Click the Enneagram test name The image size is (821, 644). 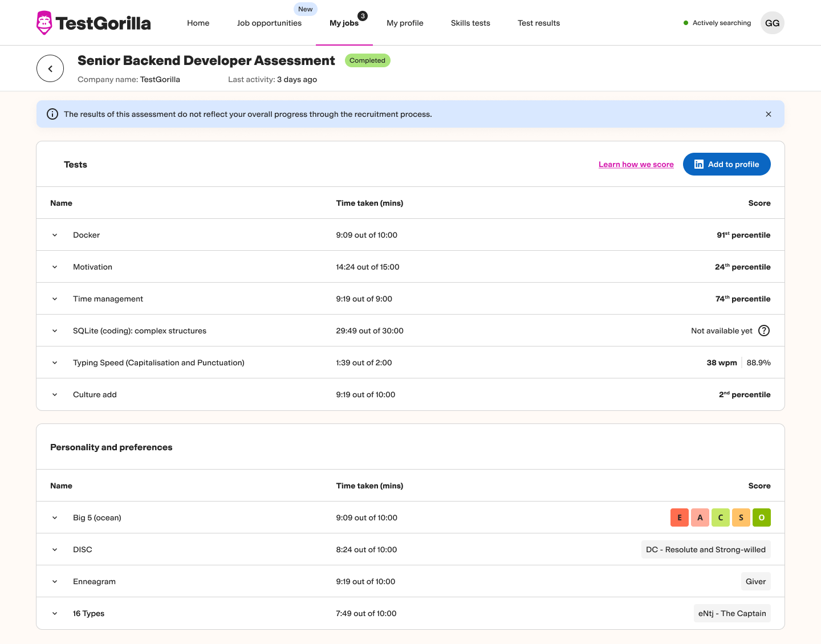click(94, 581)
